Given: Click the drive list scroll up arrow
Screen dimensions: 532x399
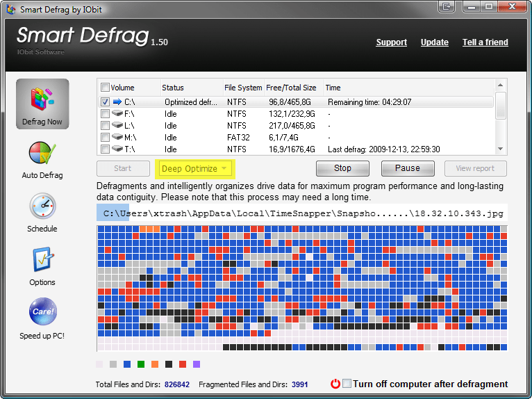Looking at the screenshot, I should pos(501,85).
